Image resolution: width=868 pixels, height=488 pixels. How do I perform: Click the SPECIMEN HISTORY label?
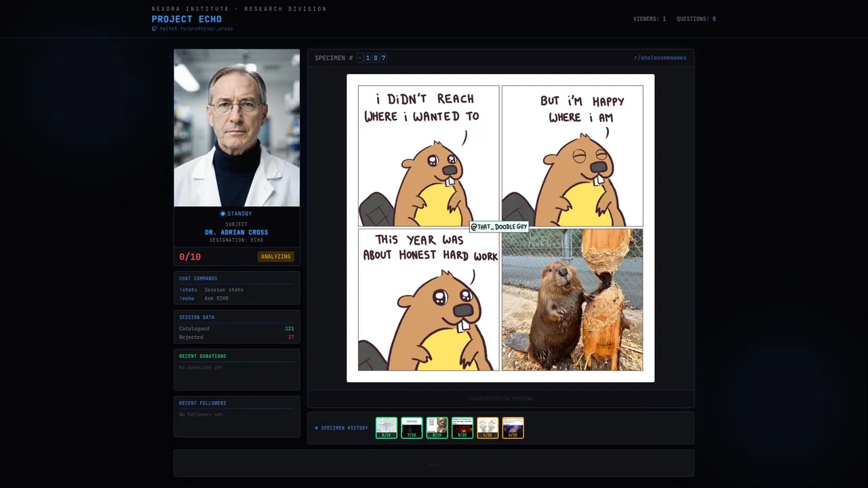tap(344, 428)
